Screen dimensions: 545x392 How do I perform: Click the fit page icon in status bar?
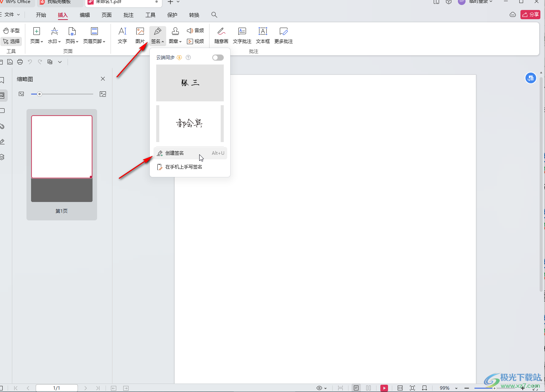tap(412, 388)
